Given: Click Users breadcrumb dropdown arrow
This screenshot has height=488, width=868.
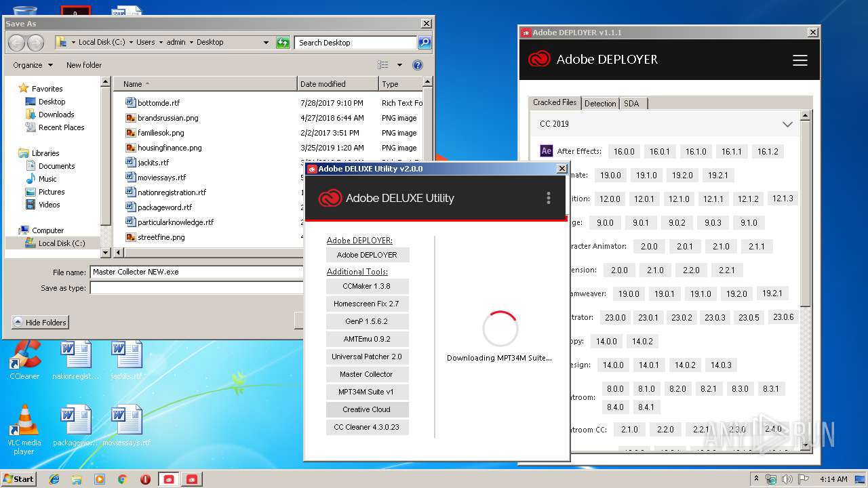Looking at the screenshot, I should 161,42.
